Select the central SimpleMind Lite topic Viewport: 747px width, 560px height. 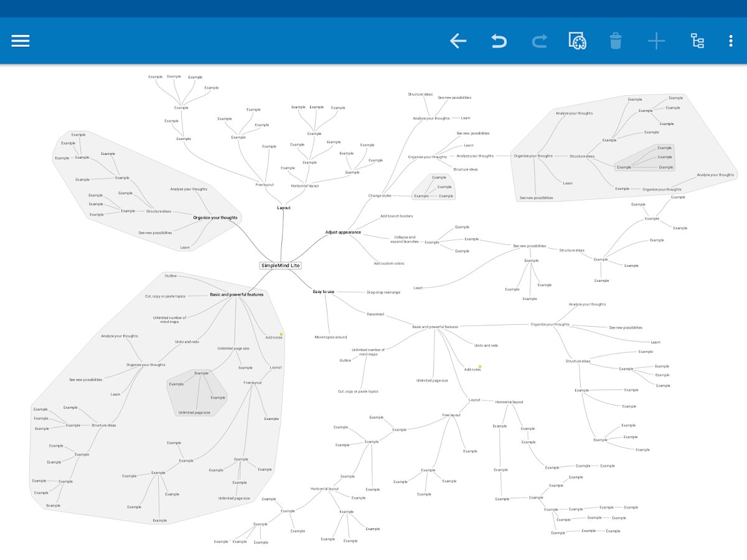click(x=280, y=266)
